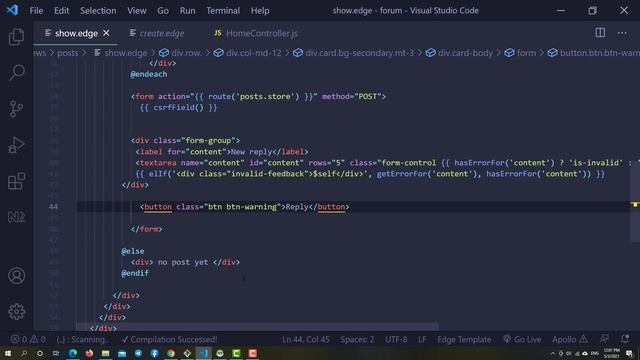The image size is (640, 360).
Task: Click the posts breadcrumb folder
Action: click(x=67, y=53)
